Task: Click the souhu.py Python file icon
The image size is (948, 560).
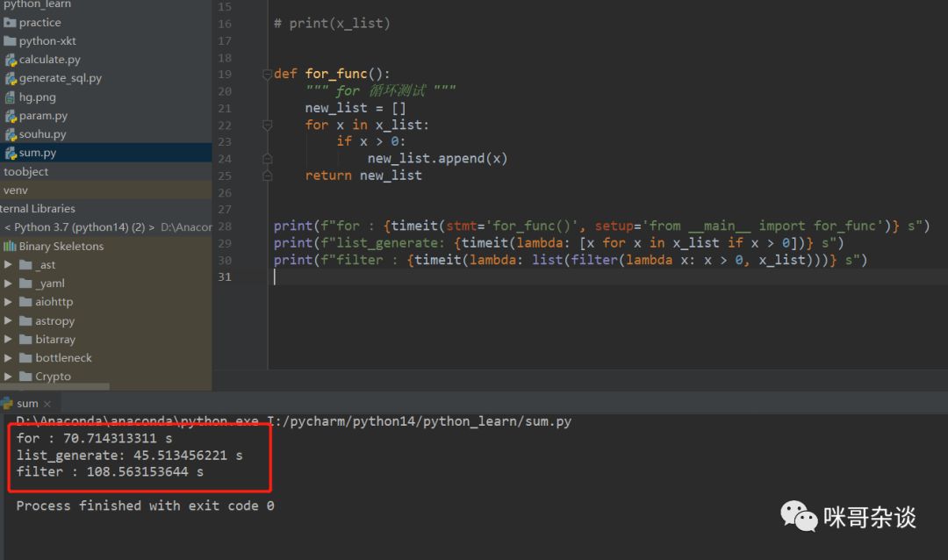Action: (x=11, y=134)
